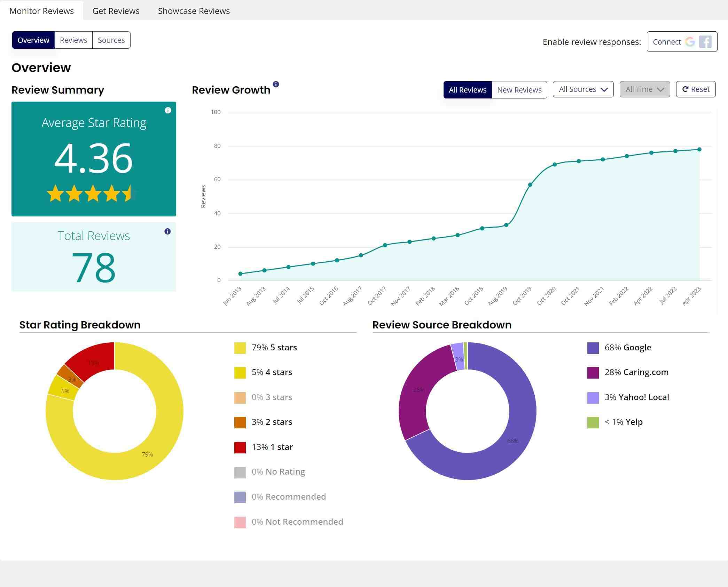Screen dimensions: 728x587
Task: Click the All Sources chevron arrow
Action: click(x=604, y=89)
